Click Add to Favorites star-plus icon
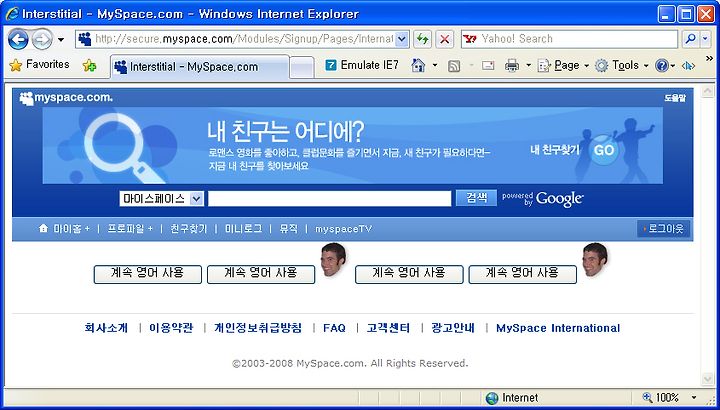This screenshot has width=720, height=410. click(90, 66)
